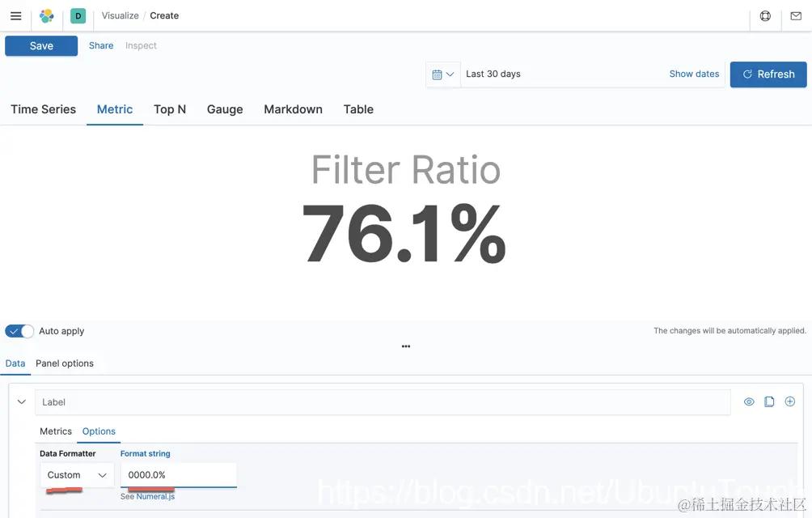Add a new series with plus icon
Image resolution: width=812 pixels, height=518 pixels.
pyautogui.click(x=789, y=401)
